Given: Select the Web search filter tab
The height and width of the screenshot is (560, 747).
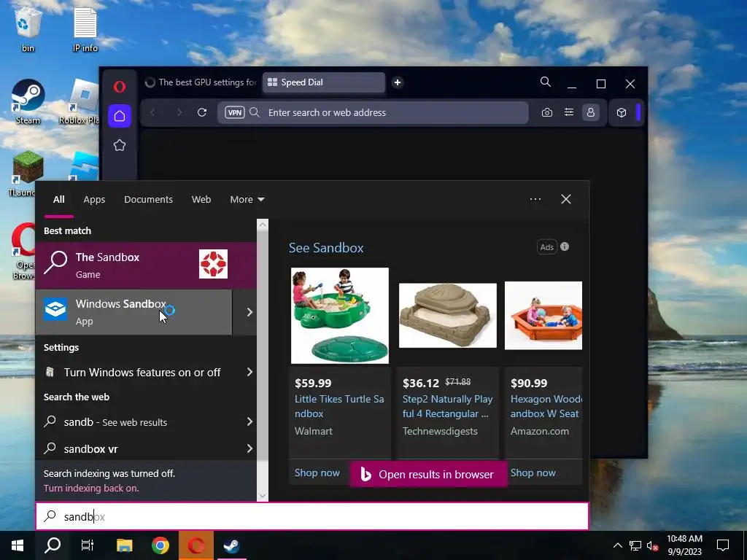Looking at the screenshot, I should 201,200.
